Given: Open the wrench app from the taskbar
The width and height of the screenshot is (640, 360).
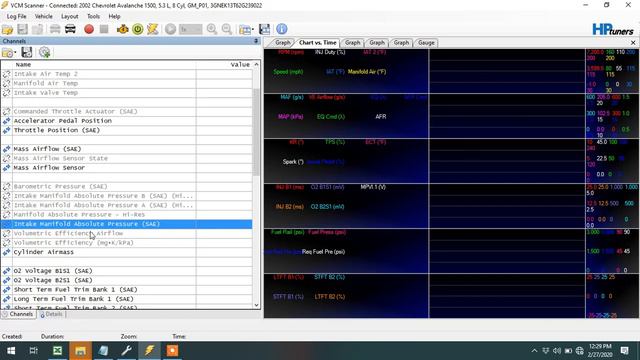Looking at the screenshot, I should [x=127, y=351].
